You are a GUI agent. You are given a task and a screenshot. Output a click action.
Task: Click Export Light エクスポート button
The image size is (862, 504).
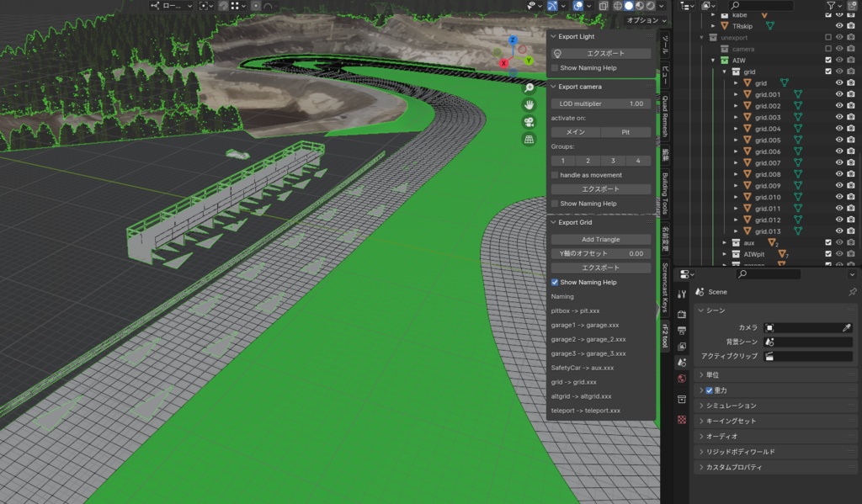[601, 53]
